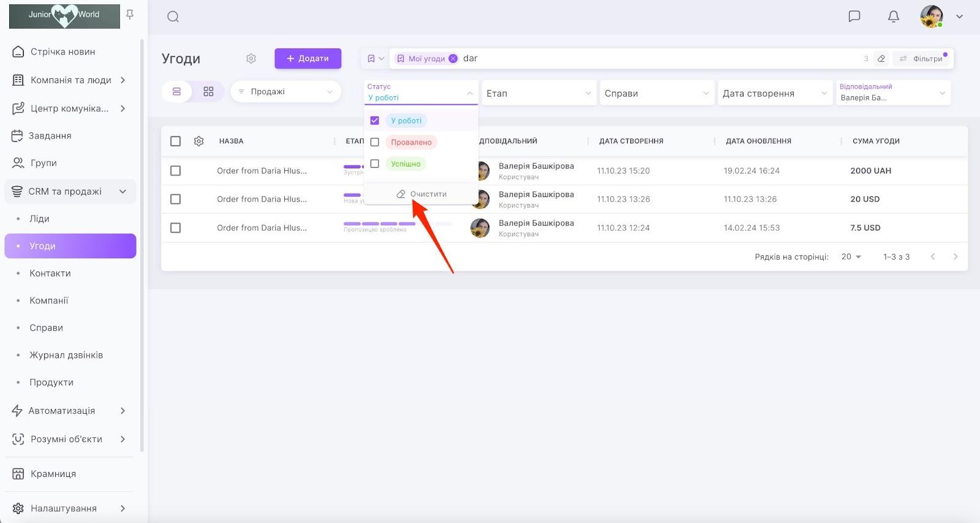This screenshot has width=980, height=523.
Task: Open the Етап filter dropdown
Action: tap(538, 93)
